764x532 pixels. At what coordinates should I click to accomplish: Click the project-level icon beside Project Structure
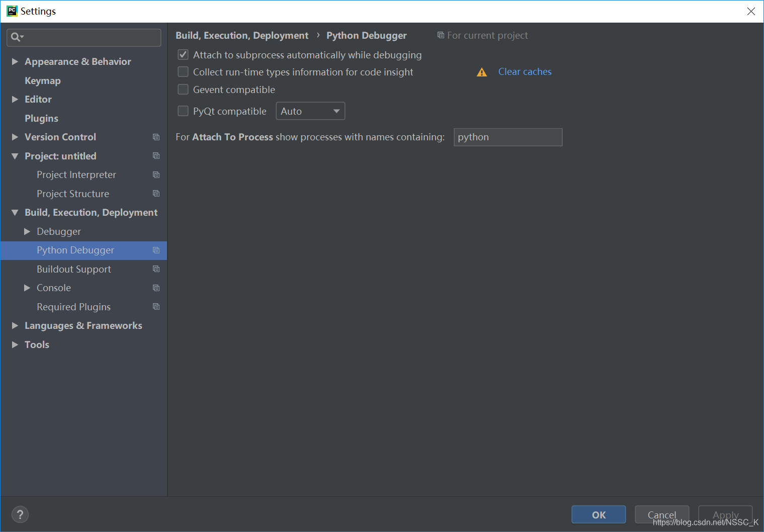tap(156, 194)
